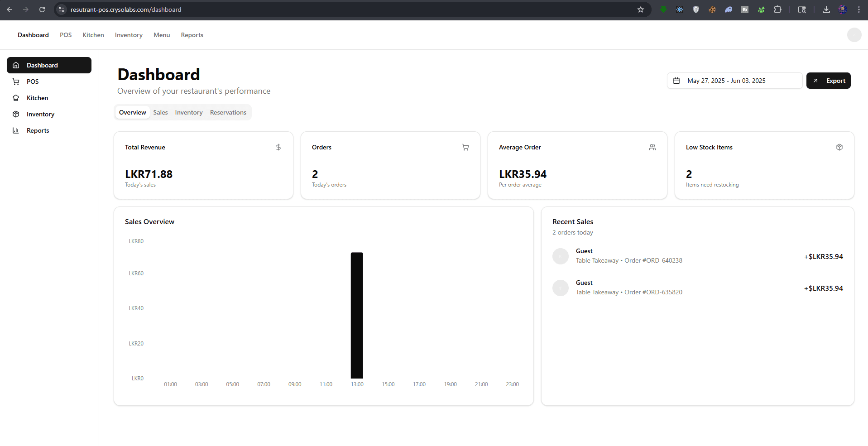The height and width of the screenshot is (446, 868).
Task: Open Reports in top navigation
Action: tap(192, 35)
